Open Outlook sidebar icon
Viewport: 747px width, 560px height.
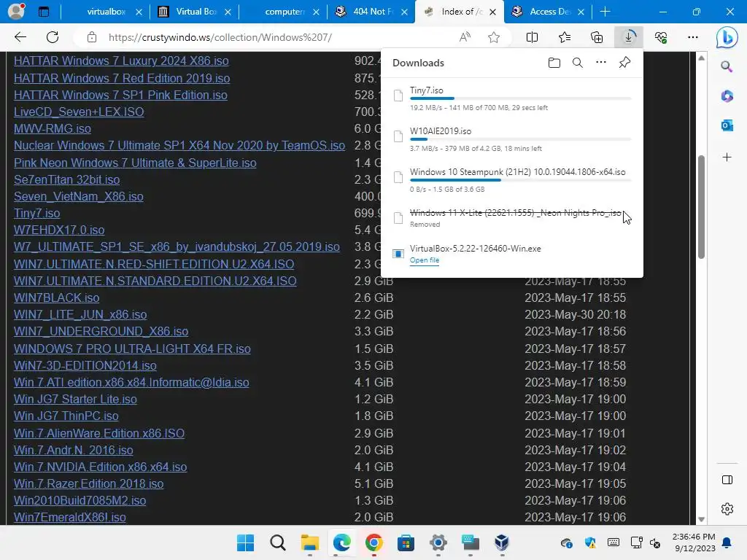coord(727,125)
